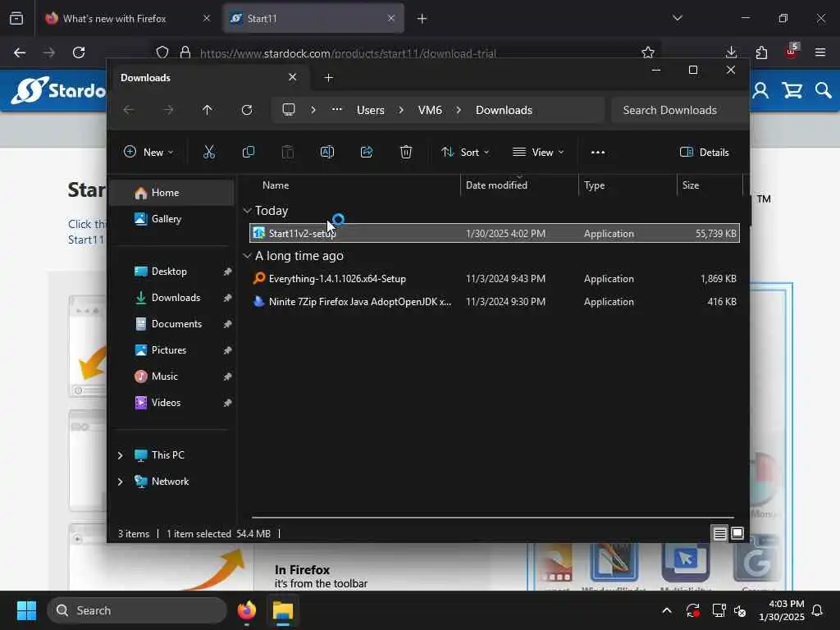Viewport: 840px width, 630px height.
Task: Click the Stardock account user icon
Action: [x=760, y=90]
